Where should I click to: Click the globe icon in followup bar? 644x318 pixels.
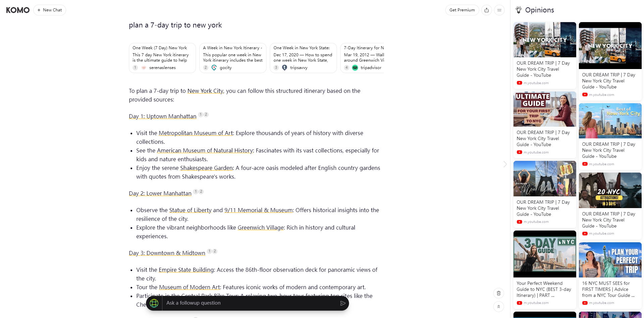(154, 303)
